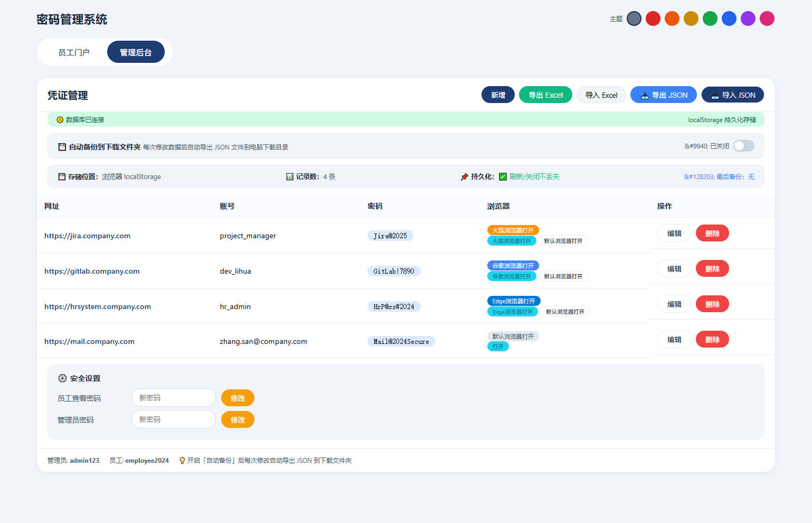The height and width of the screenshot is (523, 812).
Task: Click the 导入 JSON button
Action: pyautogui.click(x=733, y=95)
